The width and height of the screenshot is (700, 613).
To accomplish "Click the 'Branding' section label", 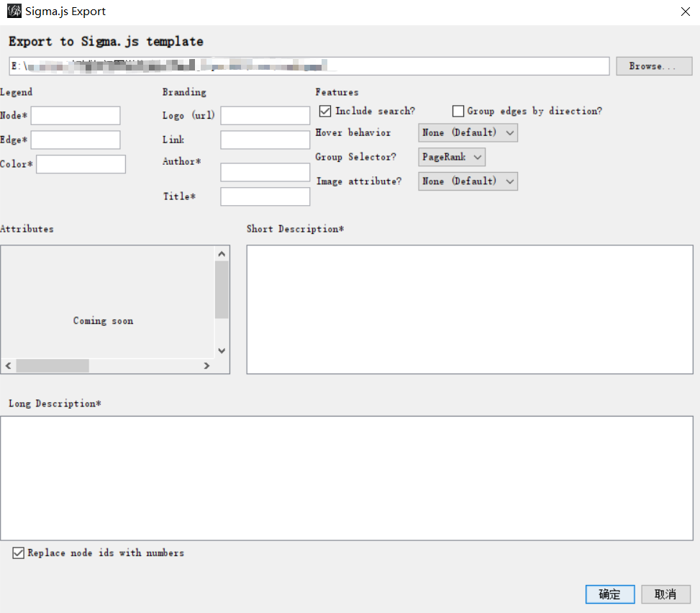I will pyautogui.click(x=184, y=92).
